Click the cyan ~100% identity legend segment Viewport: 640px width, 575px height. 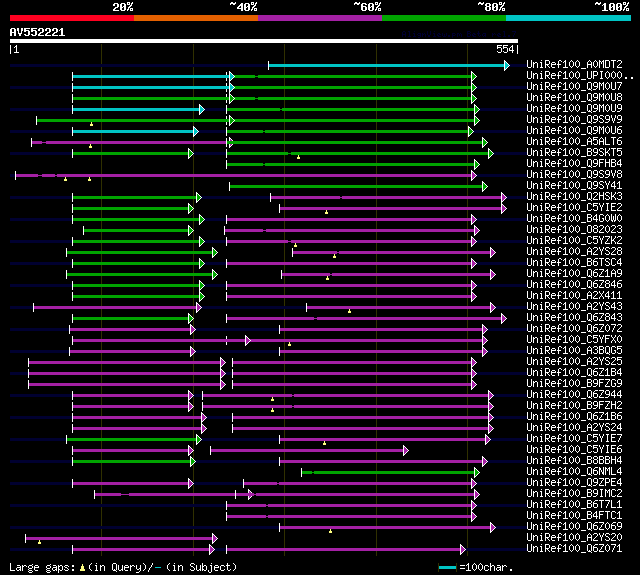click(568, 18)
